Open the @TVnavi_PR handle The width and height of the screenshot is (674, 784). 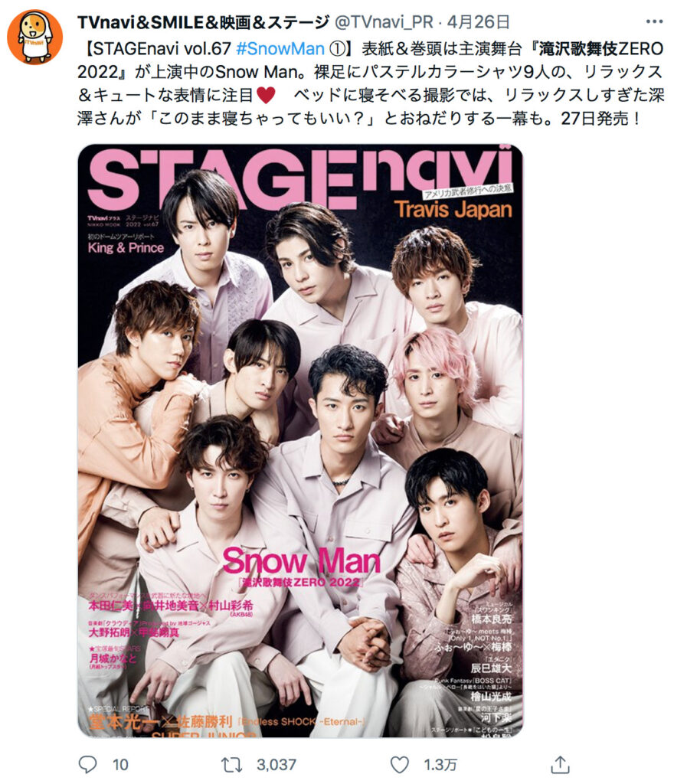384,22
